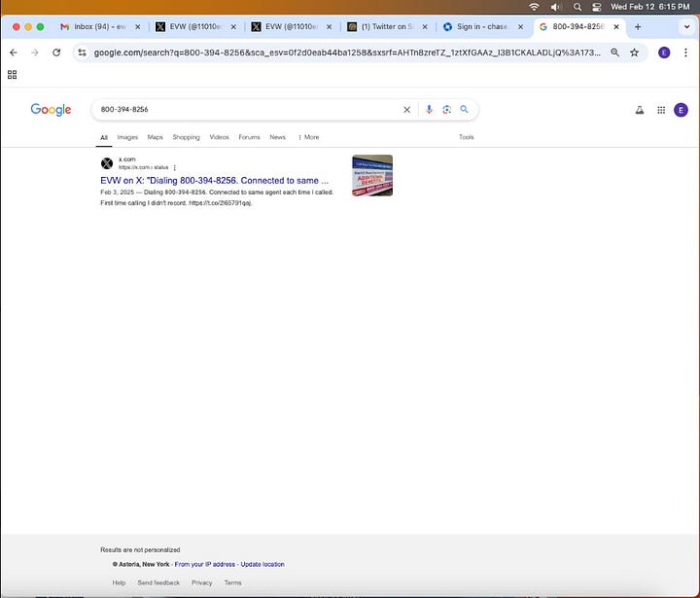Open the Google apps grid

[661, 110]
